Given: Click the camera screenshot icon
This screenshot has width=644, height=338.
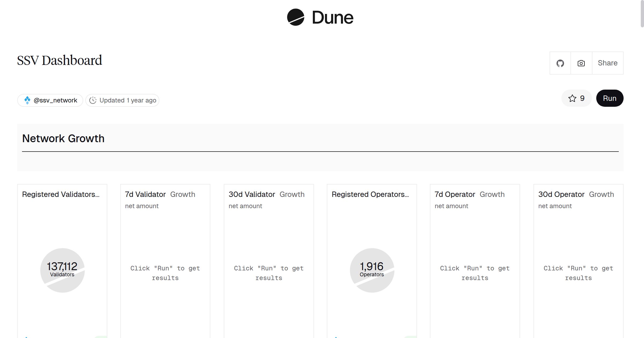Looking at the screenshot, I should pos(581,63).
